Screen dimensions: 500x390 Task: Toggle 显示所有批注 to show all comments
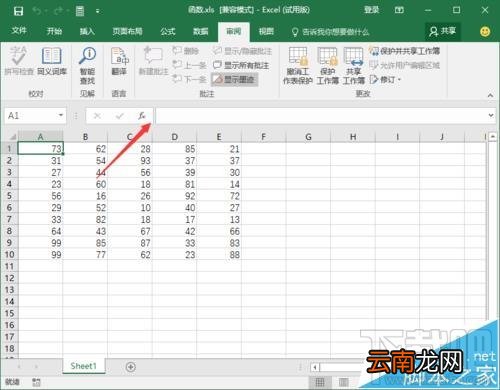click(x=241, y=65)
